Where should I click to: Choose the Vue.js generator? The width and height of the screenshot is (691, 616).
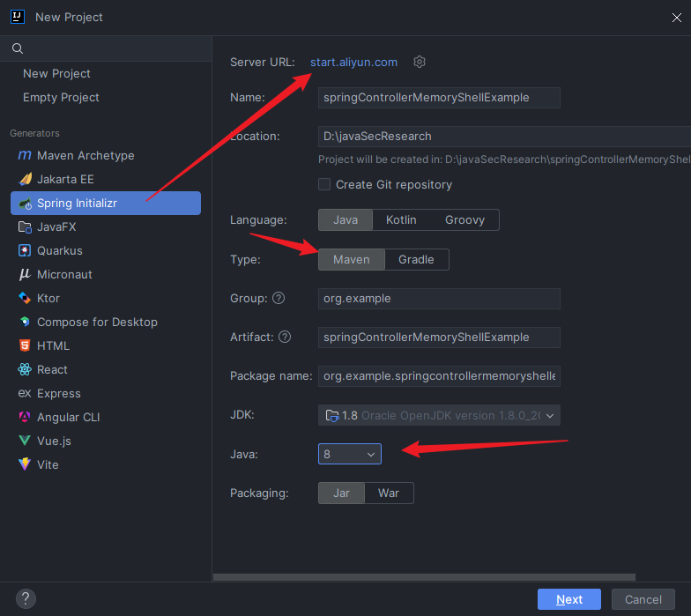(106, 441)
